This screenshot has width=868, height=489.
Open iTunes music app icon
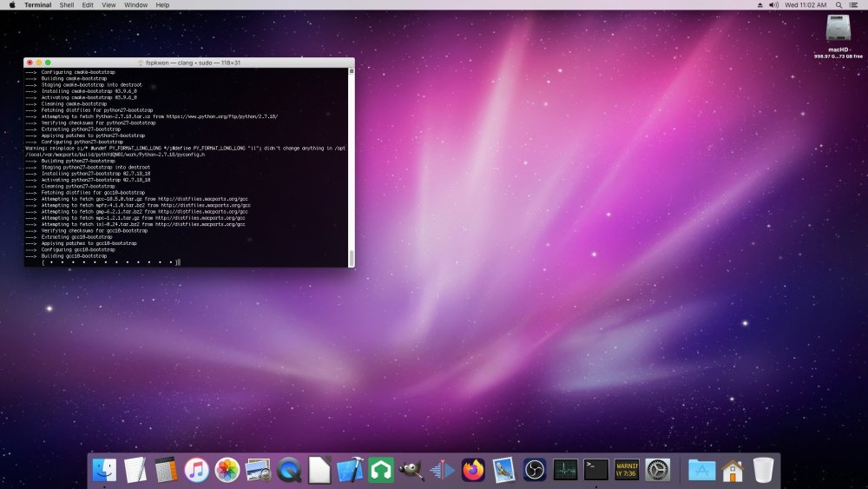click(196, 470)
